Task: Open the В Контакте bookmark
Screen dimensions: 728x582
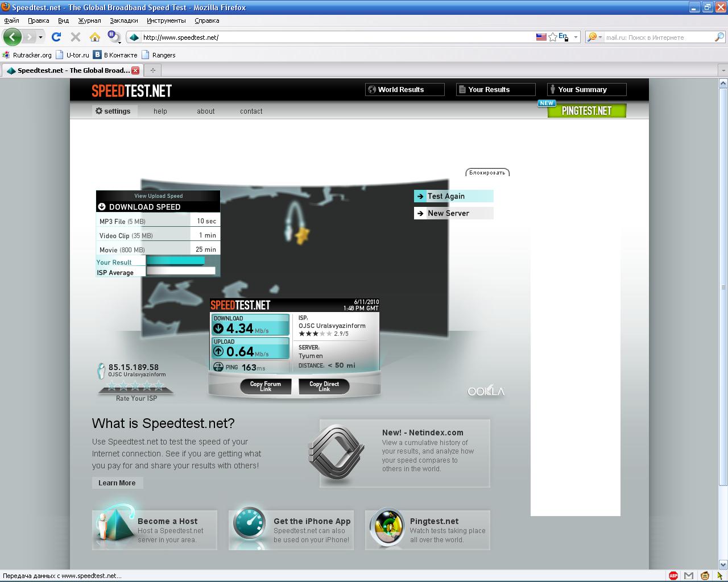Action: [115, 55]
